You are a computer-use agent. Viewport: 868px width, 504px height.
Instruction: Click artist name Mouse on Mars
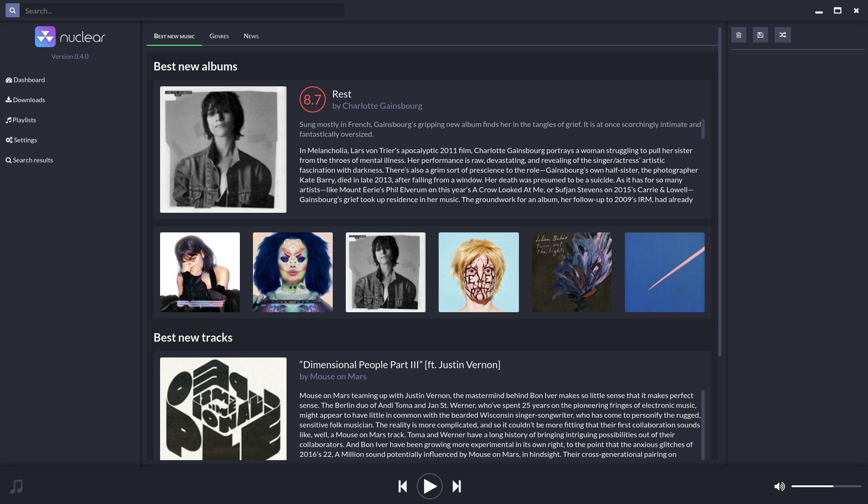tap(338, 376)
